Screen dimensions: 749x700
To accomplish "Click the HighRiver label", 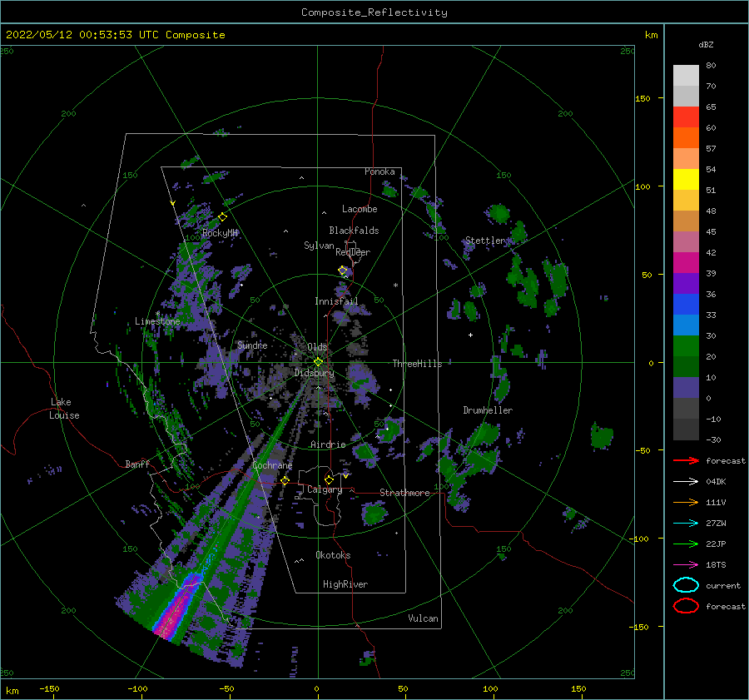I will pos(345,584).
